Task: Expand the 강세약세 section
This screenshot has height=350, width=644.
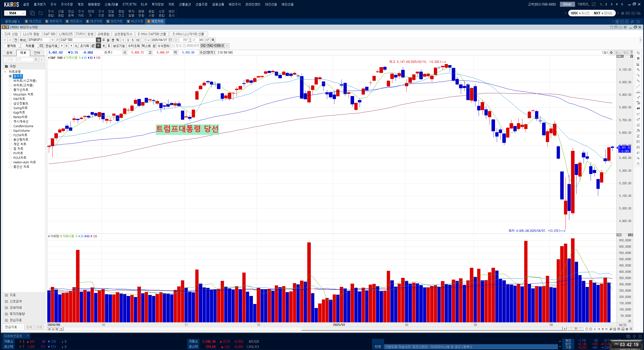Action: (7, 308)
